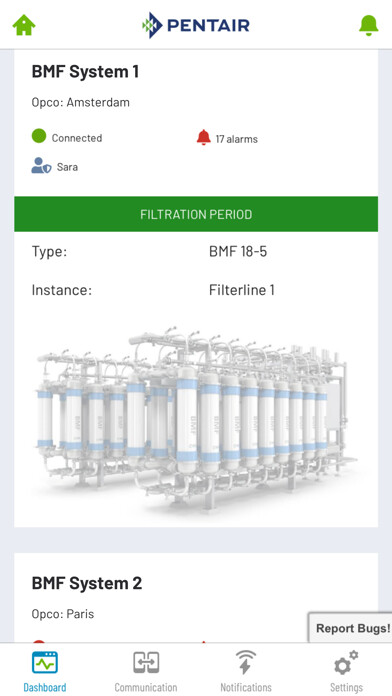Switch to the Notifications tab
The image size is (392, 696).
[x=246, y=670]
